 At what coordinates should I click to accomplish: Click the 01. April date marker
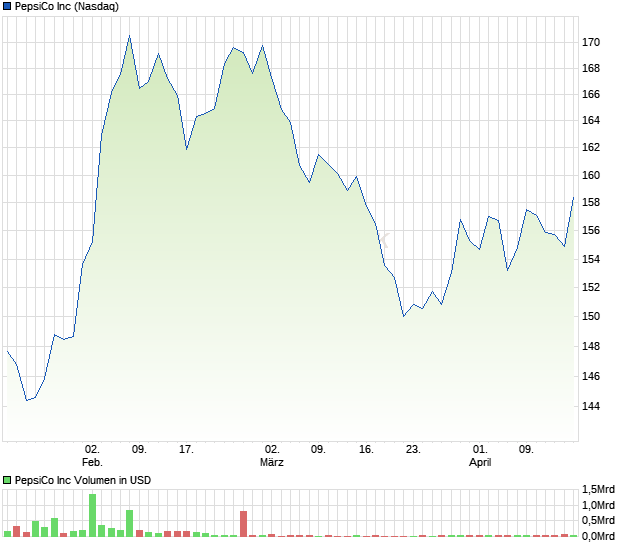pyautogui.click(x=480, y=455)
